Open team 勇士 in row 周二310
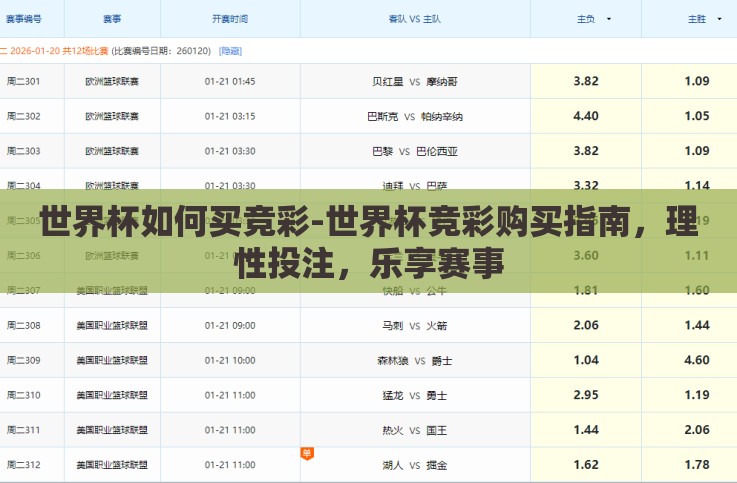The height and width of the screenshot is (483, 737). coord(437,396)
